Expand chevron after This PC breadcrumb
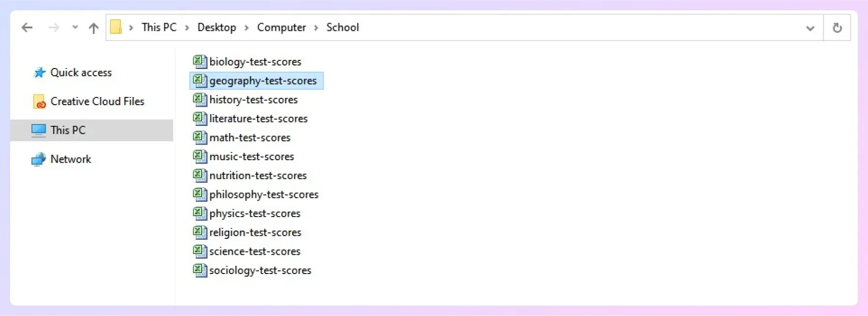 [187, 28]
